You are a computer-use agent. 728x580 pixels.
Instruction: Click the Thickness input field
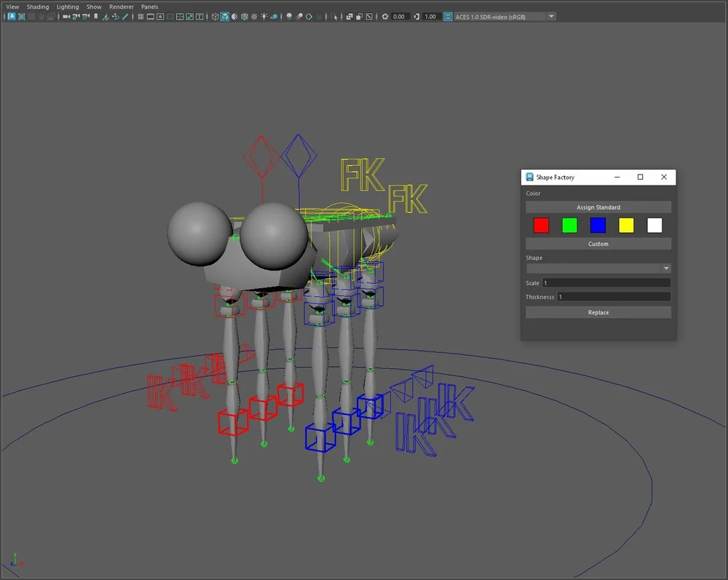click(x=614, y=296)
